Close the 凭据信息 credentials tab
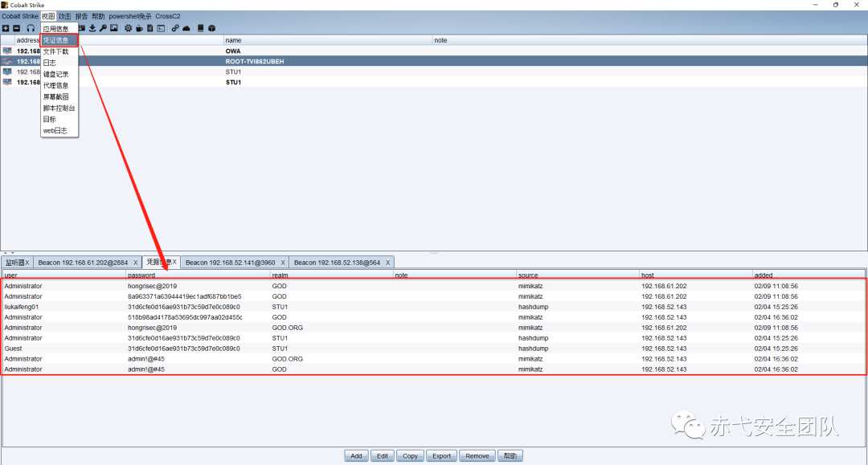 pos(174,262)
